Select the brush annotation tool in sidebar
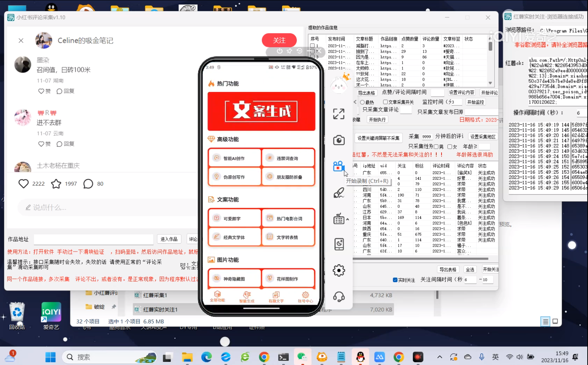 tap(339, 193)
